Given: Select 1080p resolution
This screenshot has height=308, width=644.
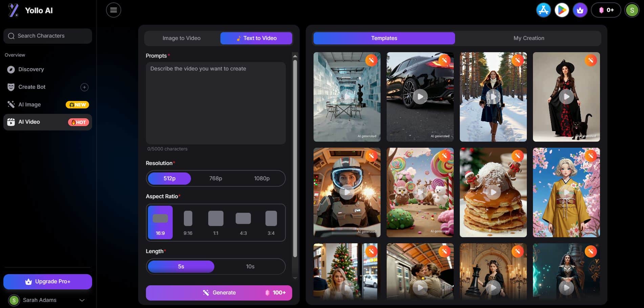Looking at the screenshot, I should coord(262,178).
